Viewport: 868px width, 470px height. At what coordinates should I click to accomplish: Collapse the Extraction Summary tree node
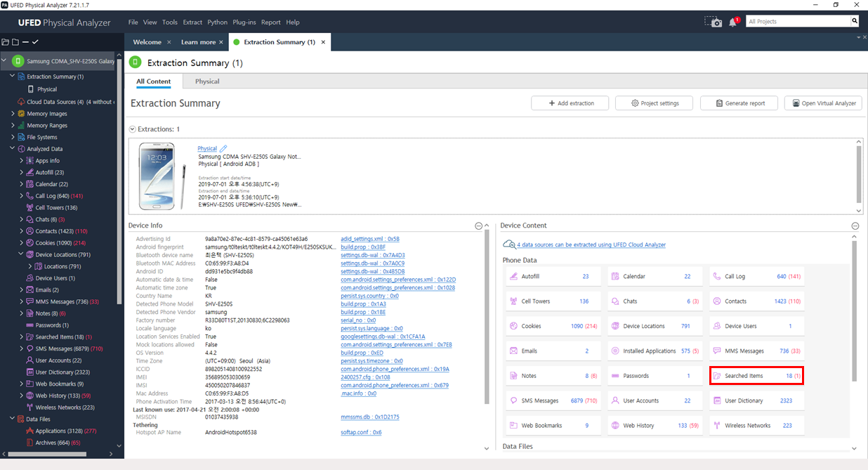tap(12, 76)
